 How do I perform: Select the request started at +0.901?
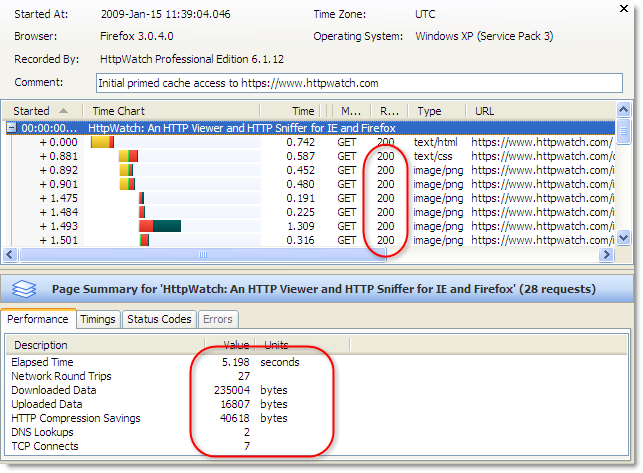(310, 184)
